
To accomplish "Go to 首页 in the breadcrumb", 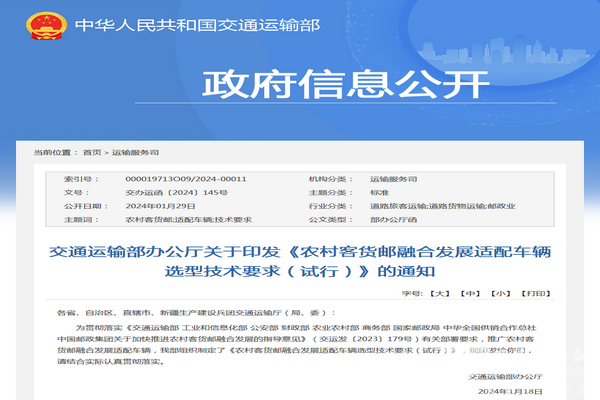I will pos(91,152).
